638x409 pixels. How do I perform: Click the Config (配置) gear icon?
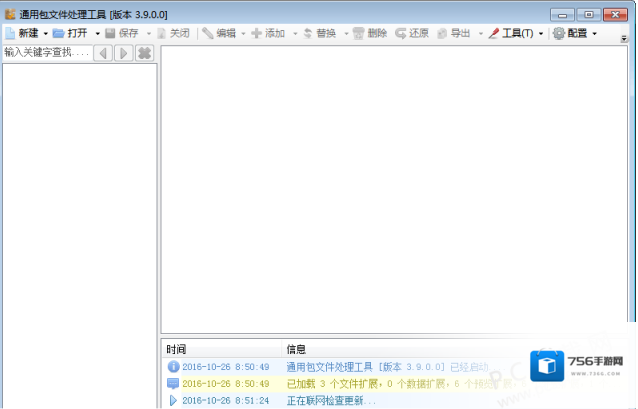558,33
